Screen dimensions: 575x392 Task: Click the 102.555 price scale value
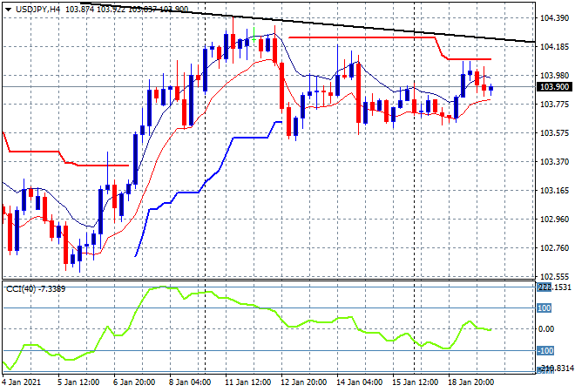pos(555,276)
